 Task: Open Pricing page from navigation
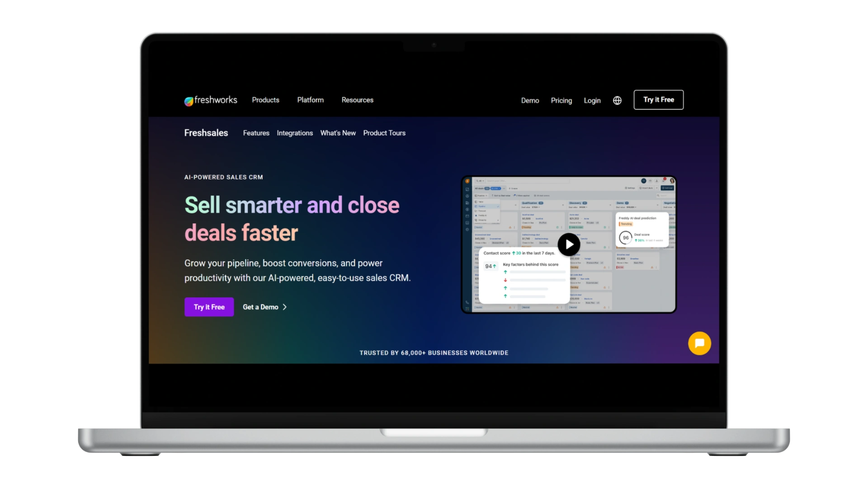(561, 100)
